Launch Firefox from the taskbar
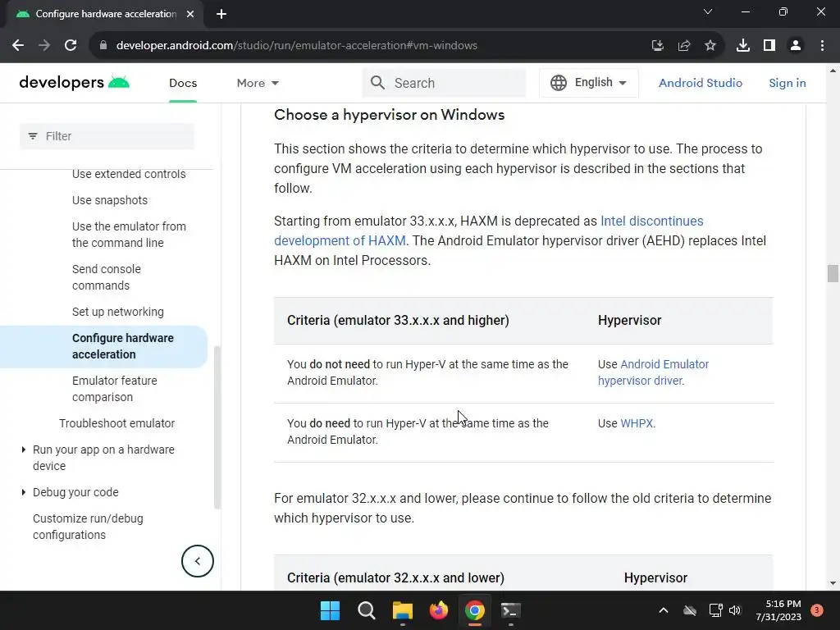 439,610
